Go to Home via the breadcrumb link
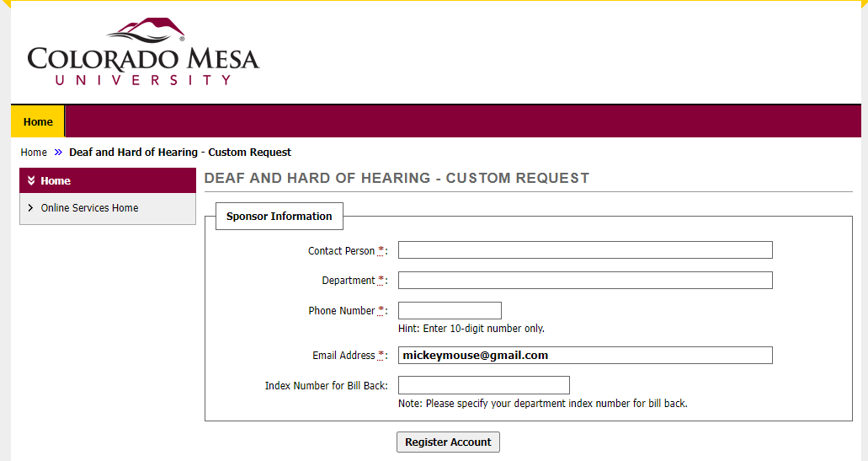This screenshot has width=868, height=461. (x=34, y=153)
